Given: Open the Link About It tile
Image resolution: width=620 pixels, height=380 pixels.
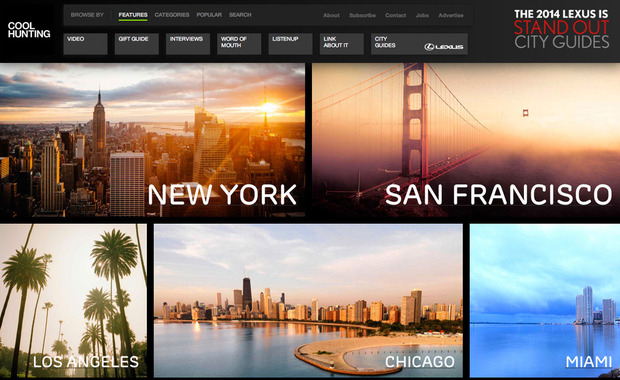Looking at the screenshot, I should tap(342, 44).
